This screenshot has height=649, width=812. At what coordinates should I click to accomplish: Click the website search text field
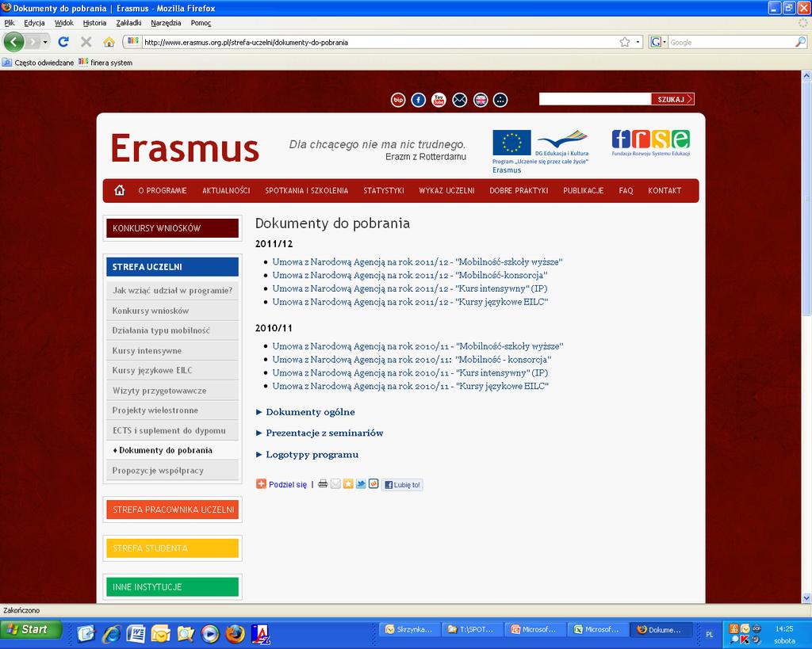(595, 99)
